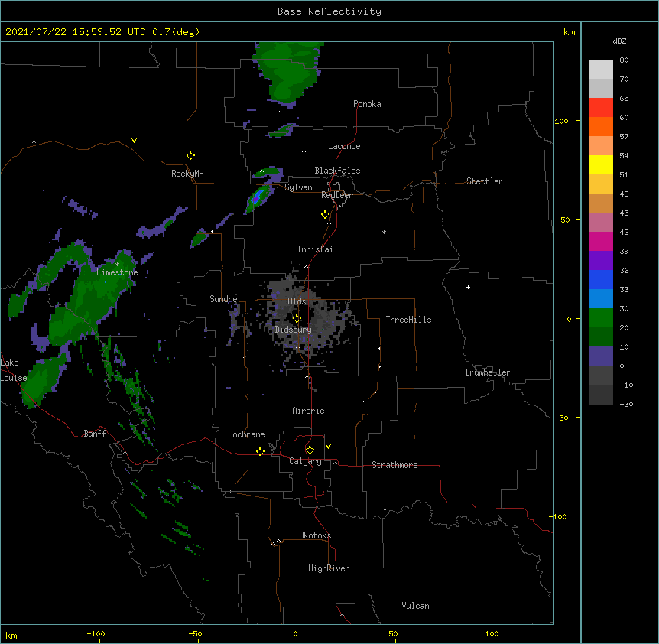The width and height of the screenshot is (659, 644).
Task: Click the Limestone label
Action: (x=117, y=272)
